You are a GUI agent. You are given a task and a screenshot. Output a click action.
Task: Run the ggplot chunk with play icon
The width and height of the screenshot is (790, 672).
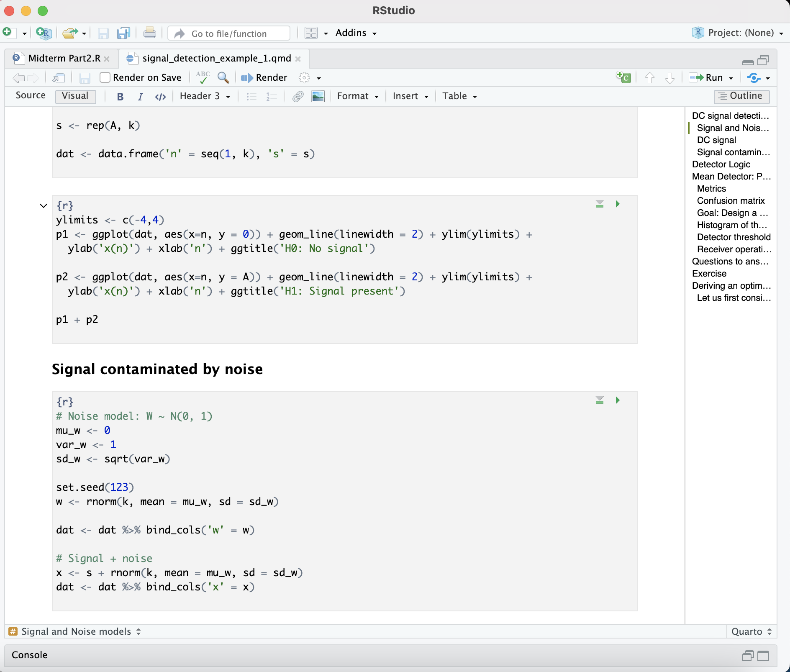tap(618, 204)
